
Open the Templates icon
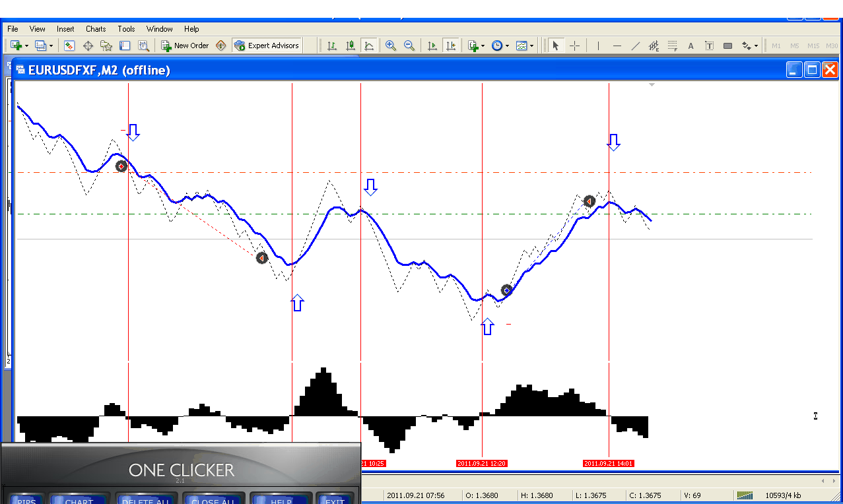(x=522, y=46)
